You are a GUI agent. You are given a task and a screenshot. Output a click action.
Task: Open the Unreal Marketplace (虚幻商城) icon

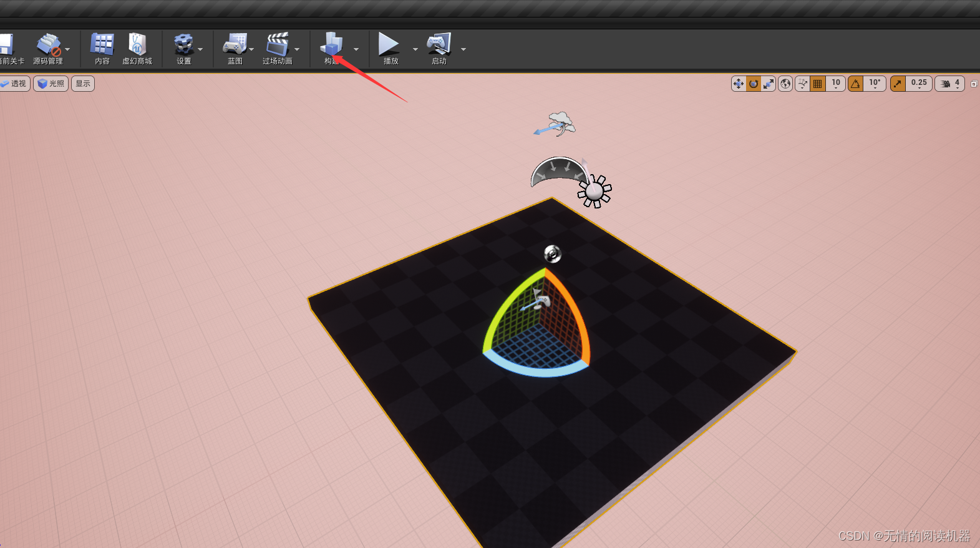[137, 44]
